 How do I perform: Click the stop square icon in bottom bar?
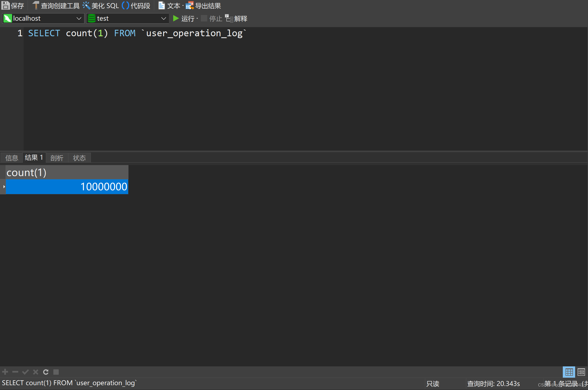pos(56,372)
